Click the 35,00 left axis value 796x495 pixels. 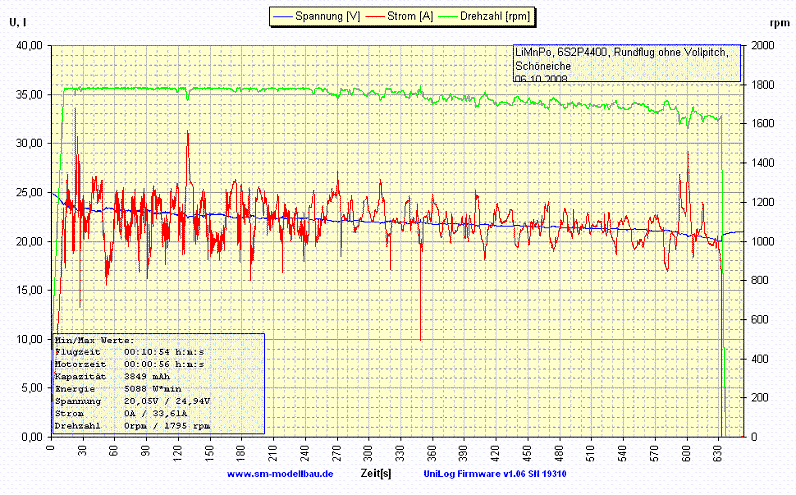tap(29, 94)
